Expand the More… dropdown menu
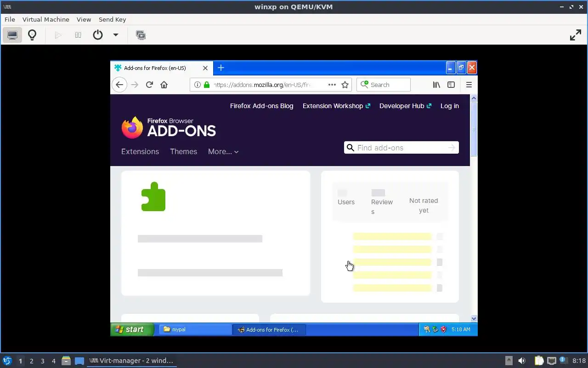The height and width of the screenshot is (368, 588). coord(223,151)
